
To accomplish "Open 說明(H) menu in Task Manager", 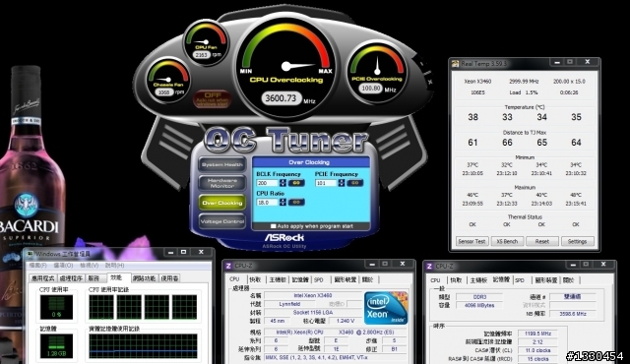I will (x=114, y=266).
